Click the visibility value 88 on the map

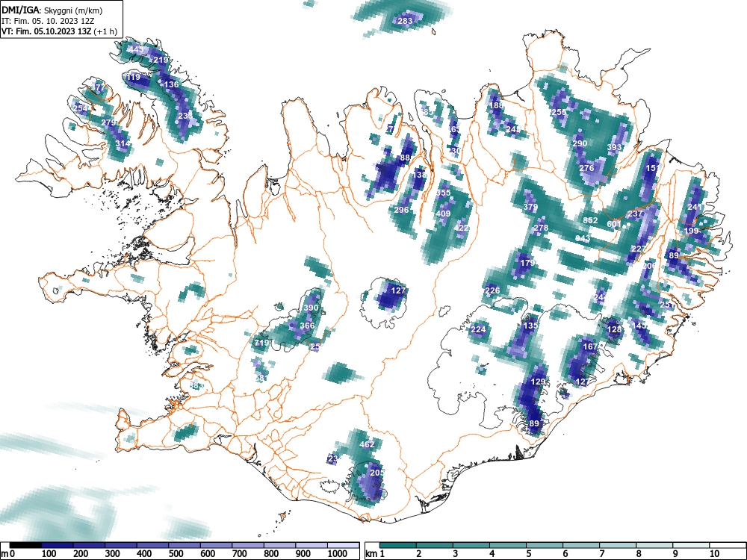(405, 158)
